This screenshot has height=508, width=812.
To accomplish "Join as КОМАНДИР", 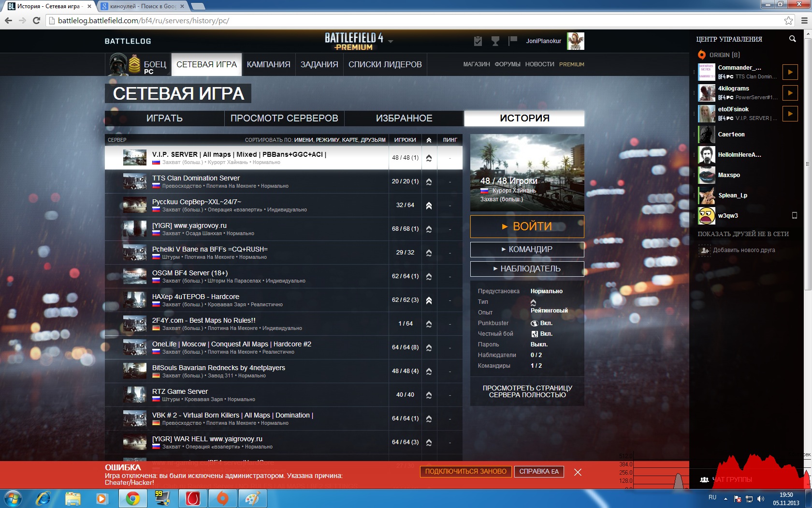I will pyautogui.click(x=527, y=249).
